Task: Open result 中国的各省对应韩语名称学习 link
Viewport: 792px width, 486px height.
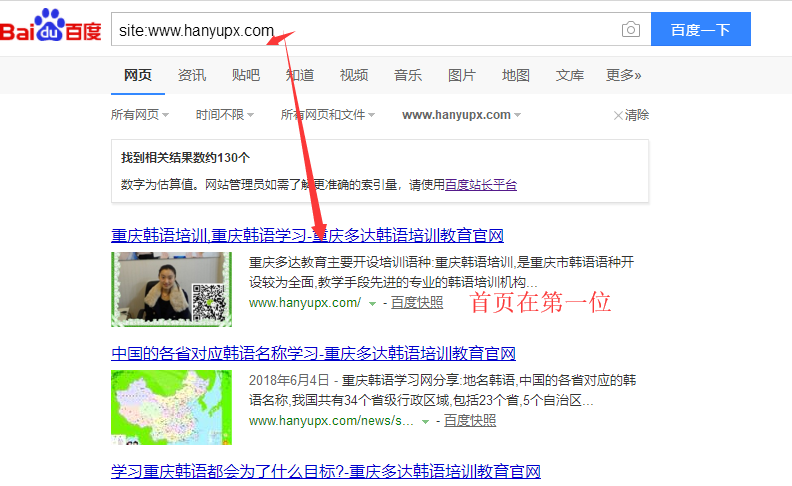Action: [x=313, y=354]
